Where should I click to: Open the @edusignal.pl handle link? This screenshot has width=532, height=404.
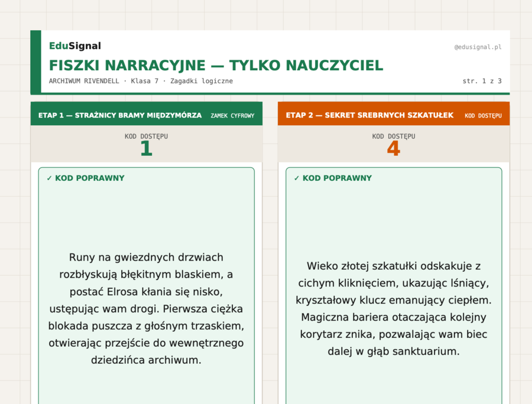pyautogui.click(x=478, y=47)
